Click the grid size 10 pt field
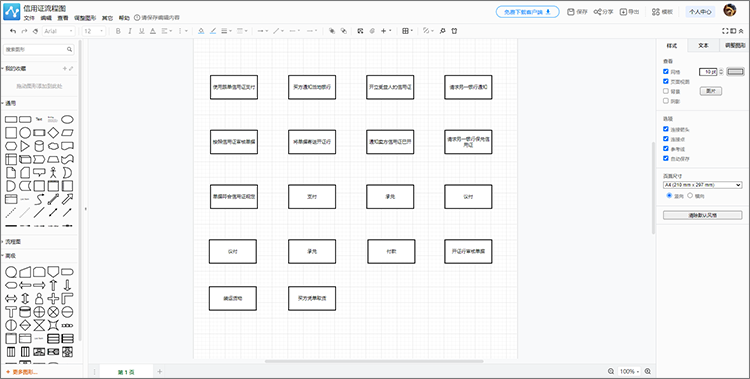This screenshot has width=750, height=379. pyautogui.click(x=708, y=72)
